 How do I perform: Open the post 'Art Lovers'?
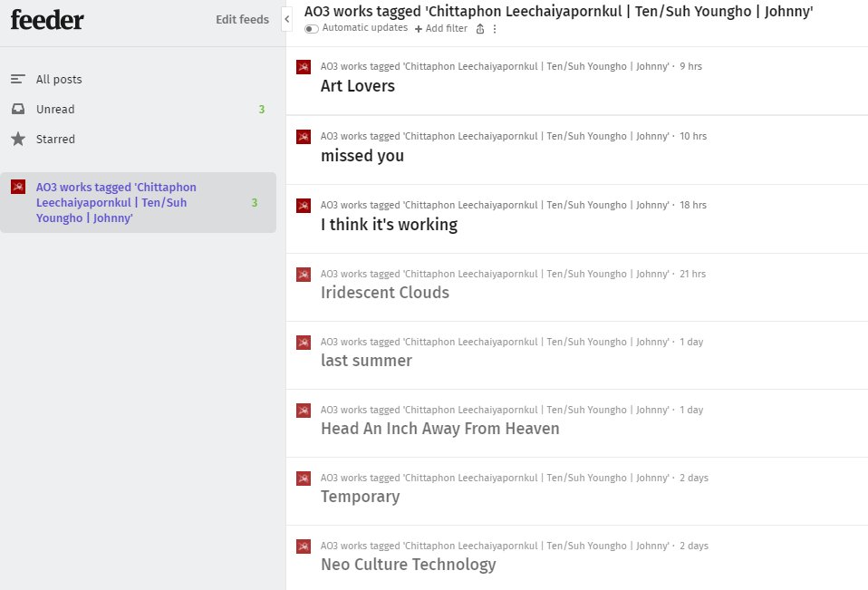pyautogui.click(x=358, y=86)
